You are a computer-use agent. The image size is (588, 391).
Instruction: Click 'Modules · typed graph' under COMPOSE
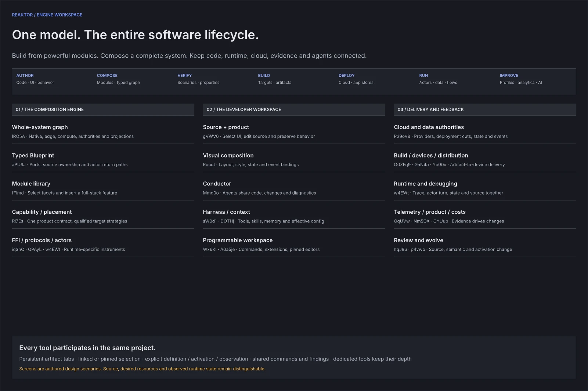[118, 83]
